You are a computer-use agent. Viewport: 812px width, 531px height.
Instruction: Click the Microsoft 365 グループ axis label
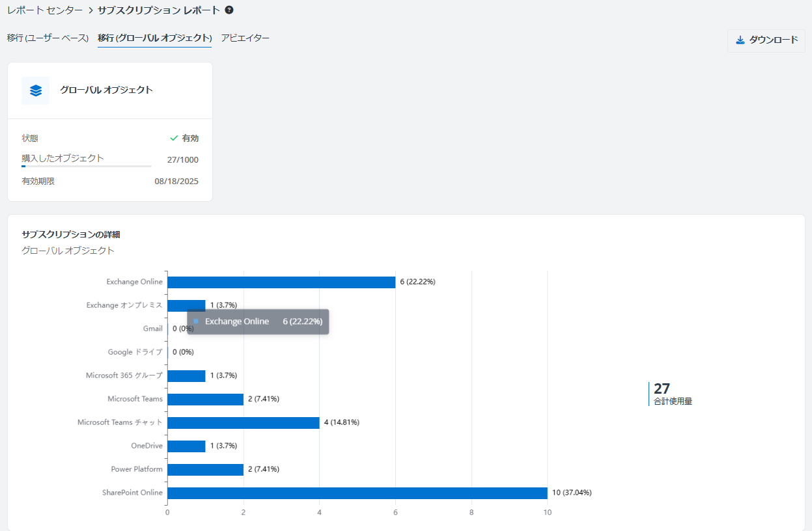pos(124,375)
